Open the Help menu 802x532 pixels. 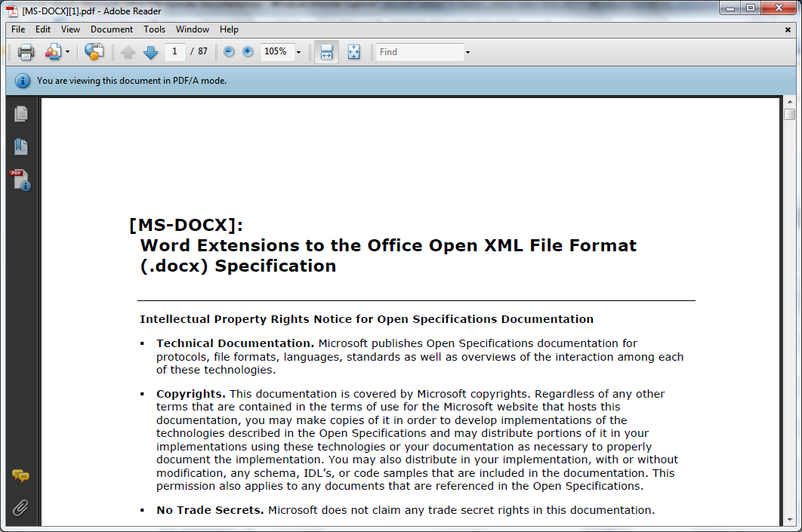(229, 29)
